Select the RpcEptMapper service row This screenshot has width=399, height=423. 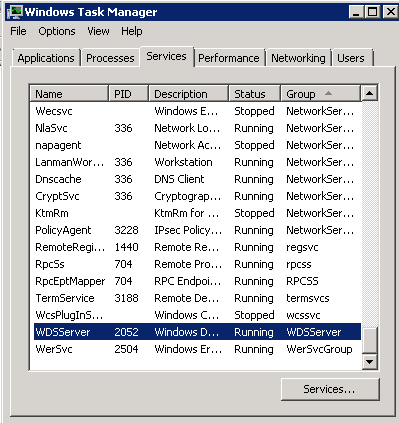[197, 281]
